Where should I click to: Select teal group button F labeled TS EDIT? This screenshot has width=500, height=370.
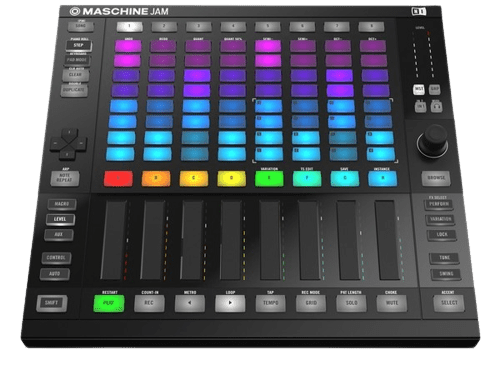coord(307,178)
